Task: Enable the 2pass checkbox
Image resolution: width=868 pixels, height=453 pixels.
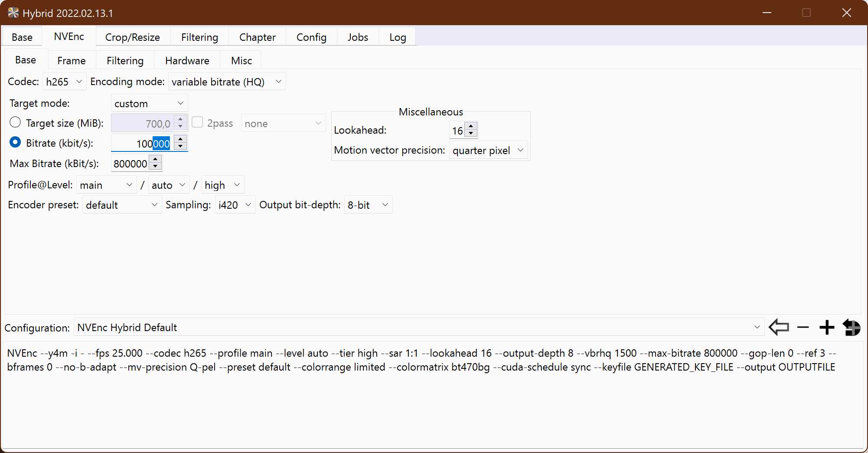Action: point(197,123)
